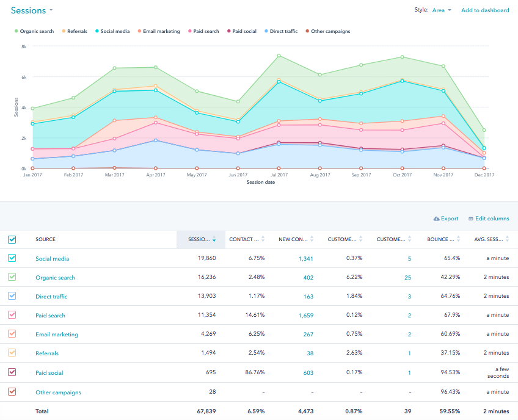518x420 pixels.
Task: Open the Paid search source link
Action: [50, 316]
